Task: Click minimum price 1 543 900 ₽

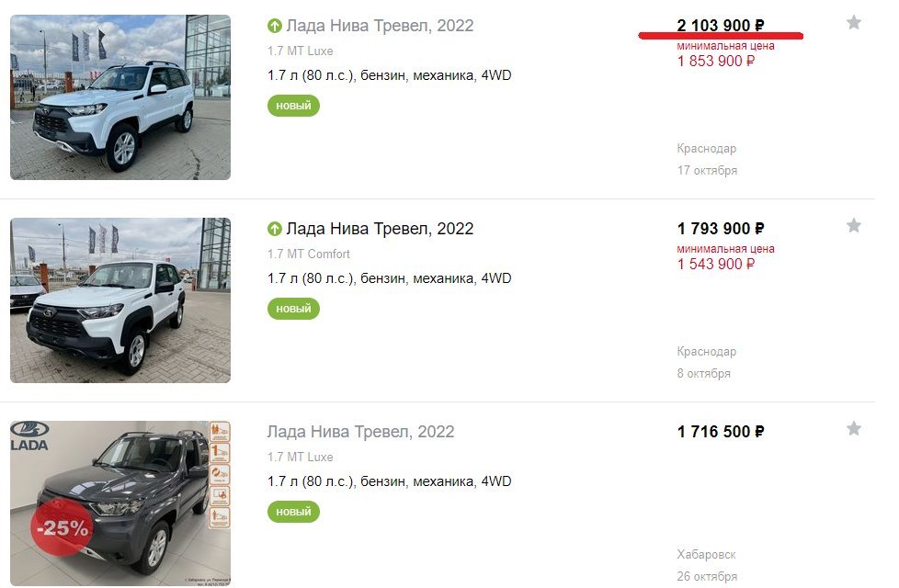Action: (715, 264)
